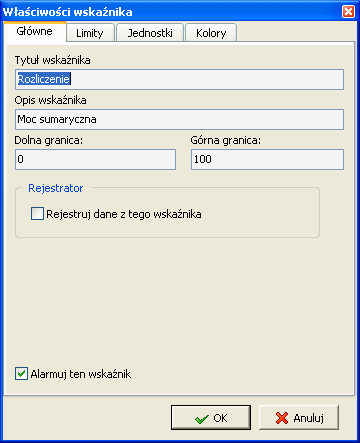The height and width of the screenshot is (443, 360).
Task: Click the blue Rejestrator group label
Action: 56,188
